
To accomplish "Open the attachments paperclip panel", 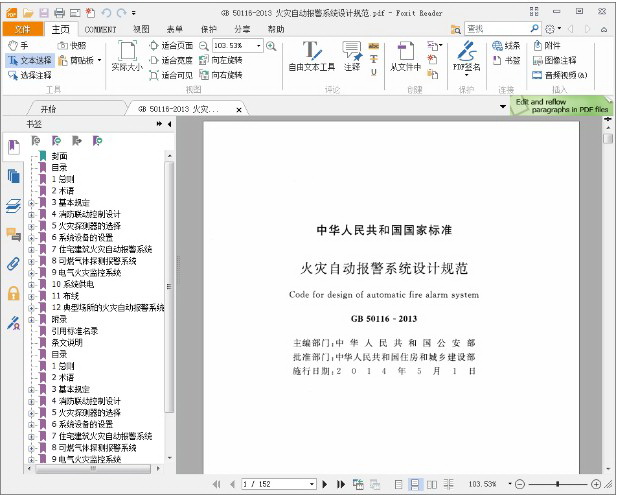I will coord(13,264).
